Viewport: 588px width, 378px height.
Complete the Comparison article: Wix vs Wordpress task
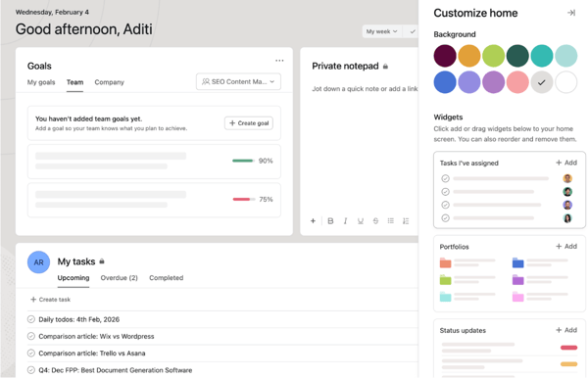click(31, 336)
